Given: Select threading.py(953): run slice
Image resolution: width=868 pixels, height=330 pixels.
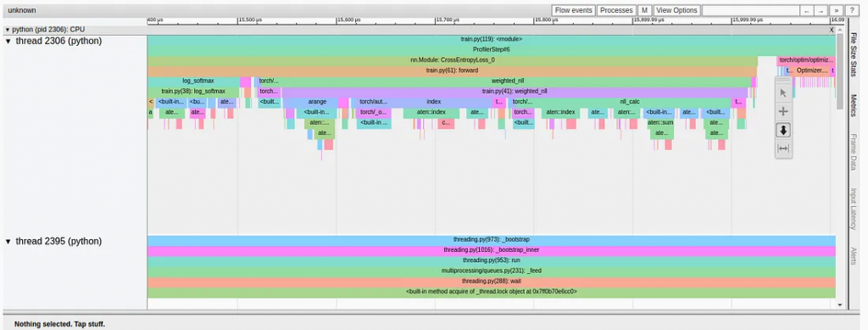Looking at the screenshot, I should pos(491,260).
